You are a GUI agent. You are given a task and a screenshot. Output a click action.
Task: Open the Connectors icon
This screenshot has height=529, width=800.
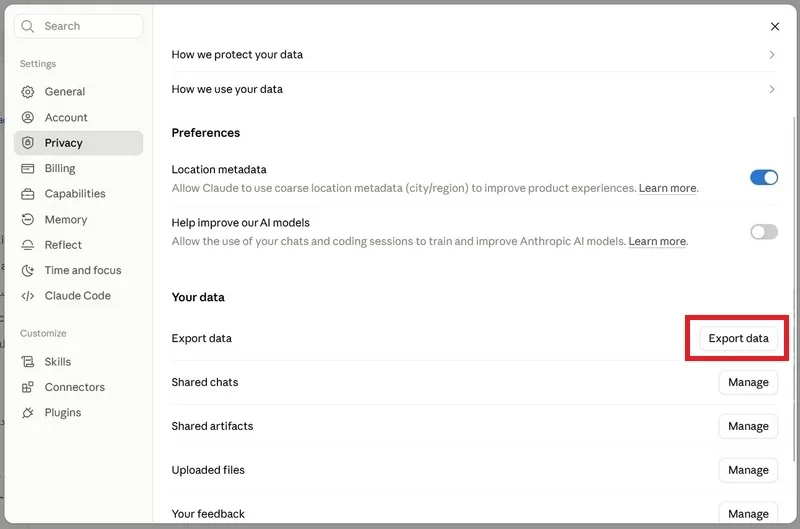(28, 387)
